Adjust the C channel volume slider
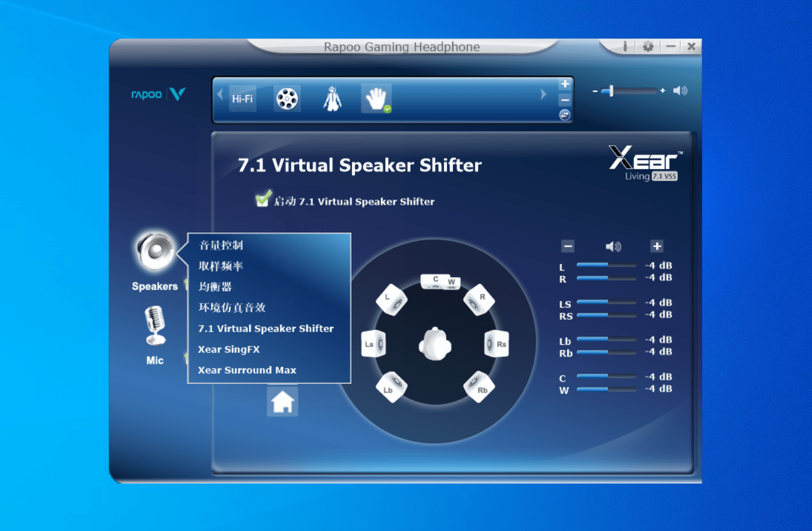The image size is (812, 531). tap(606, 376)
